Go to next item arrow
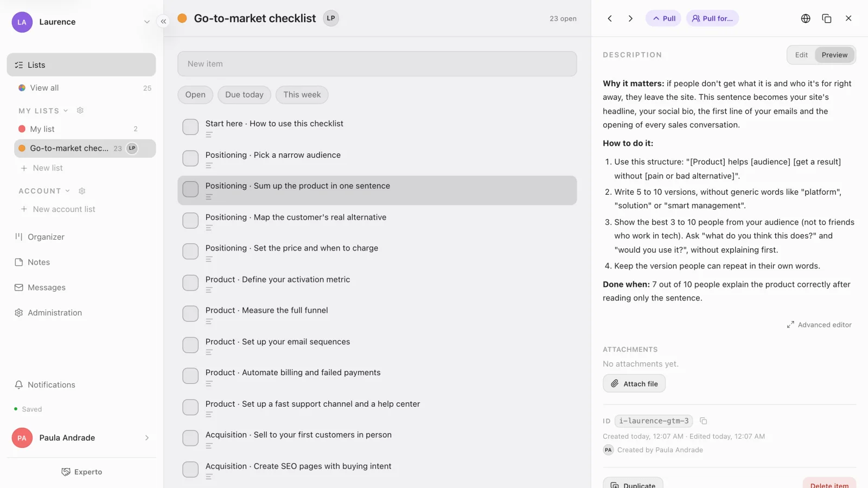868x488 pixels. [630, 18]
